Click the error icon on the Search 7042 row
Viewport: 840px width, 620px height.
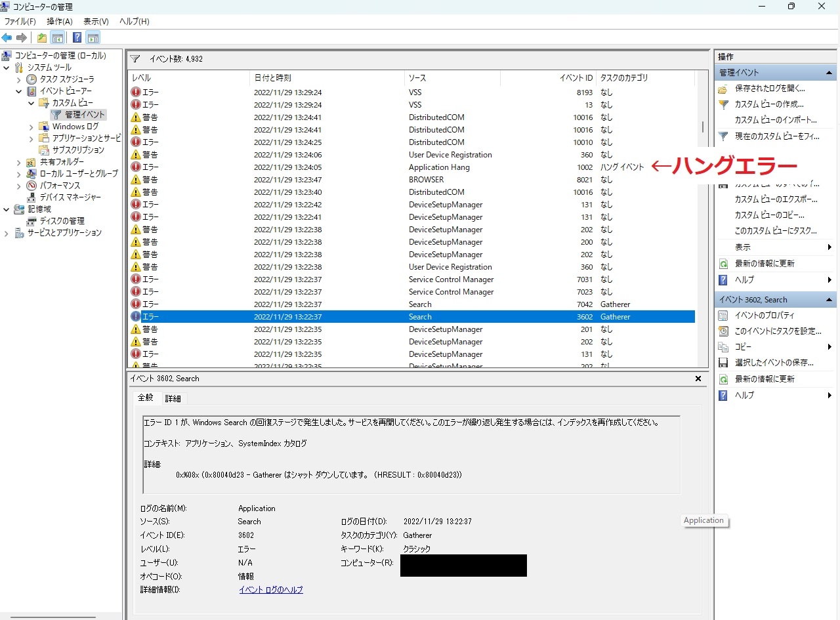point(136,304)
